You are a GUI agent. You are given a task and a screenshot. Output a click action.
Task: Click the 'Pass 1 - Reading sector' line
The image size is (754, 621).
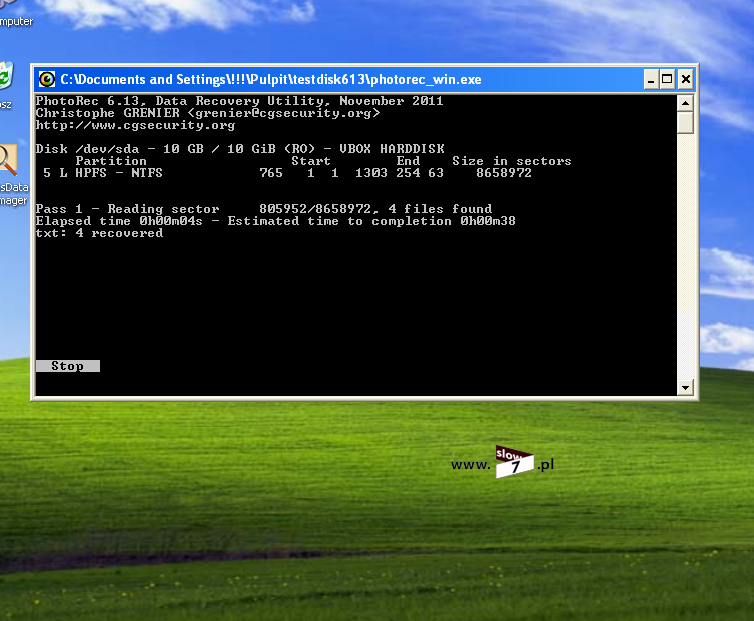[x=264, y=209]
